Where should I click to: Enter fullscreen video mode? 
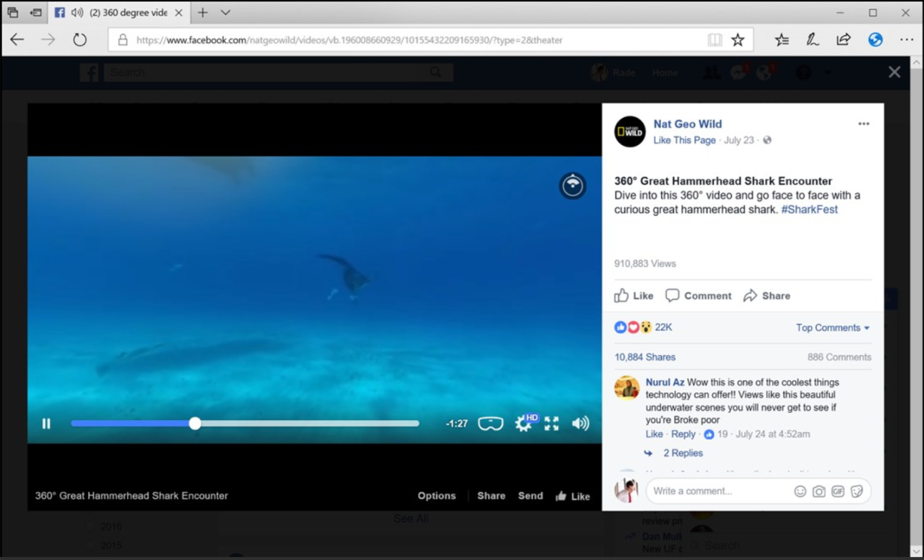pos(552,424)
